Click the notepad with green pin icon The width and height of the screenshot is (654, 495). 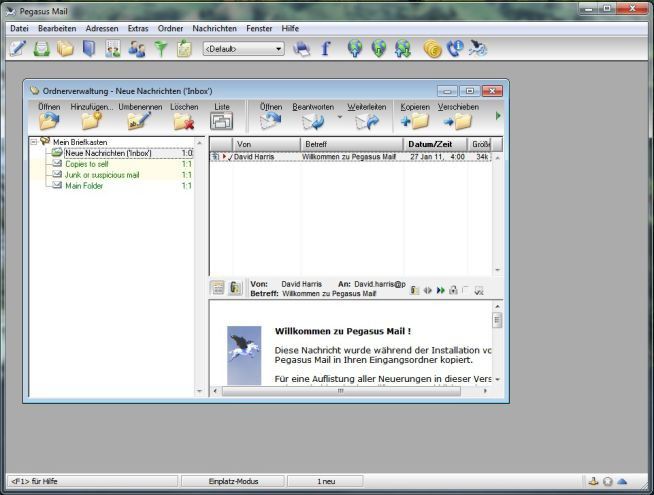[x=184, y=49]
